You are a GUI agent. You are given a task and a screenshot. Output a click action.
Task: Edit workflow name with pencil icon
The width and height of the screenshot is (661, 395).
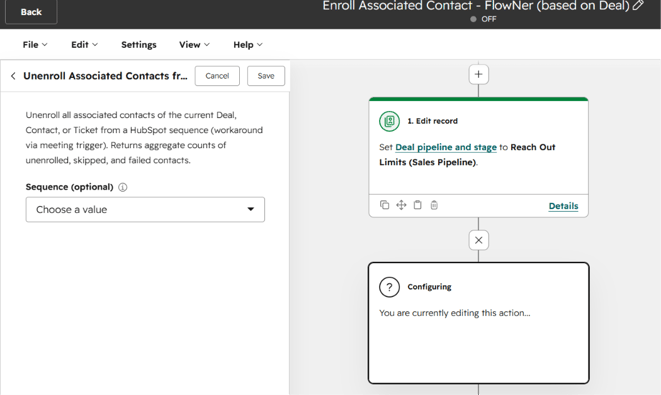pyautogui.click(x=638, y=5)
